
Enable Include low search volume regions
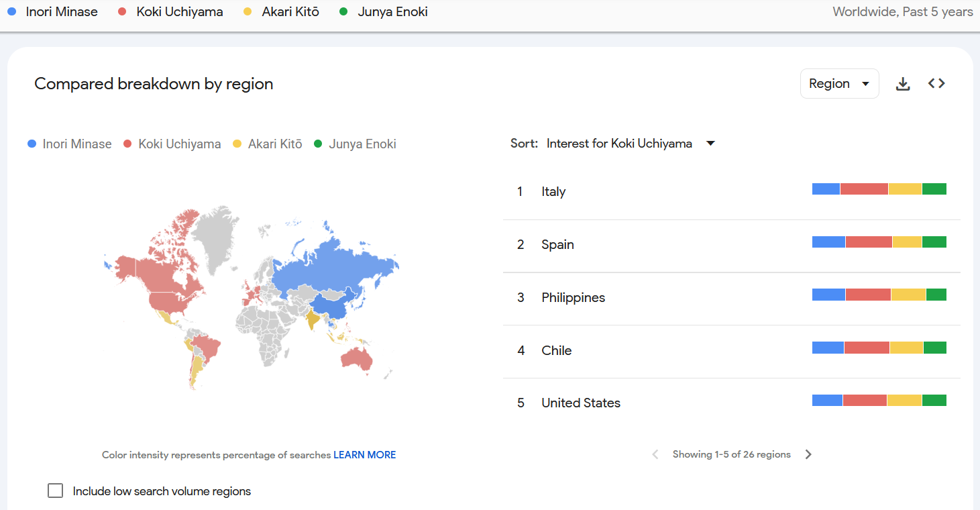[55, 491]
